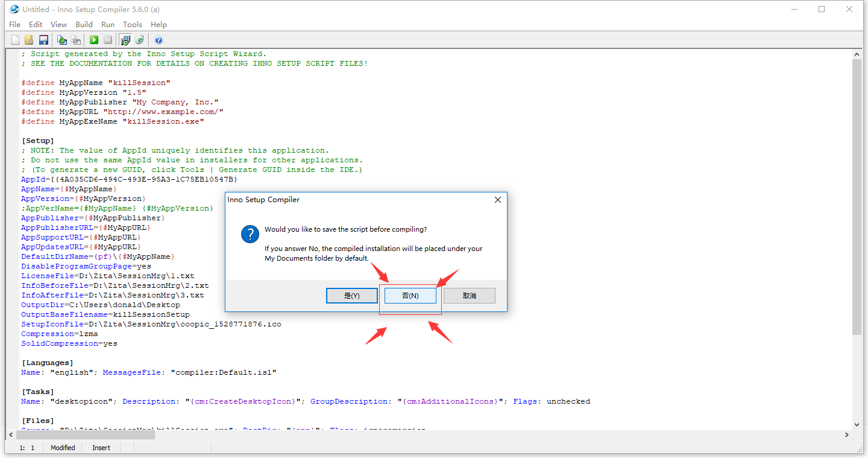Click the Inno Setup app icon in the title bar
The height and width of the screenshot is (458, 868).
tap(14, 9)
